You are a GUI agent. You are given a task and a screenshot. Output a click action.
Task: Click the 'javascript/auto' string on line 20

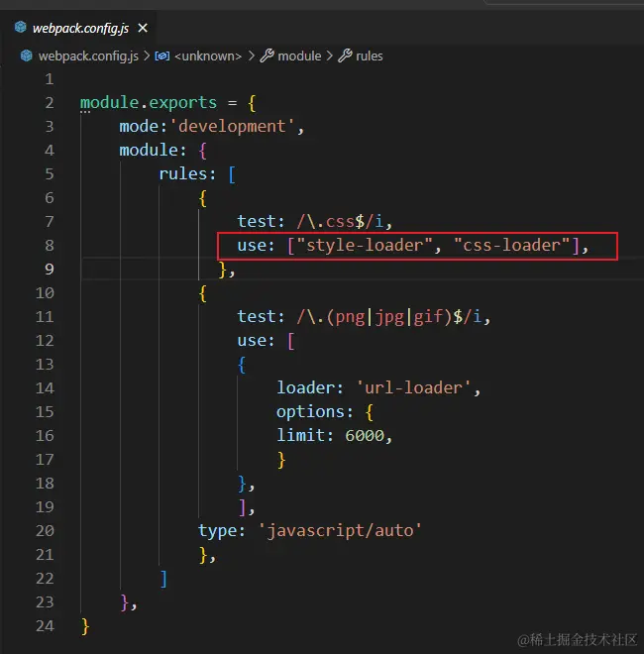tap(340, 531)
